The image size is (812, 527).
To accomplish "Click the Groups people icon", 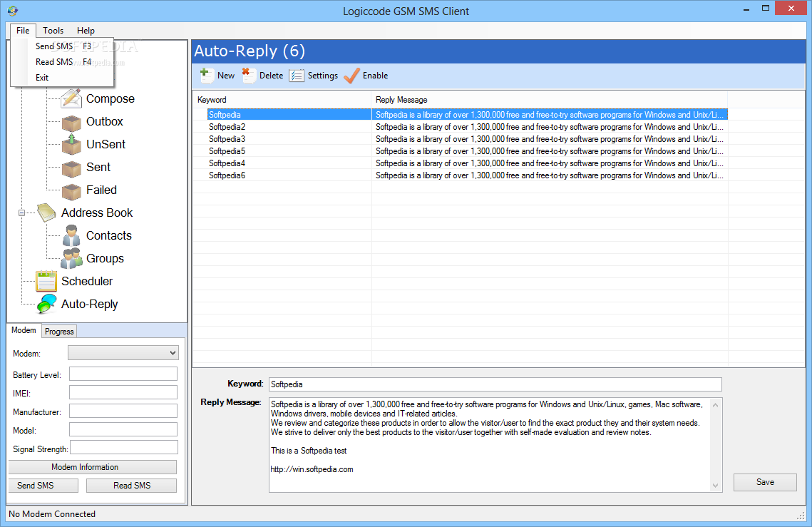I will 71,259.
